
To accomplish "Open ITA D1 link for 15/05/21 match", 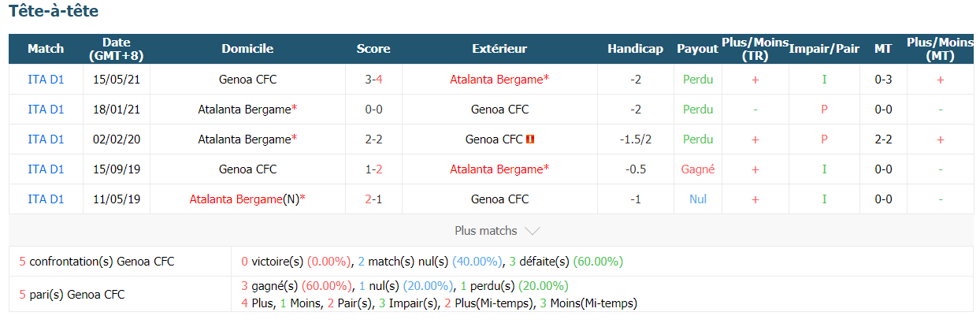I will pos(46,80).
